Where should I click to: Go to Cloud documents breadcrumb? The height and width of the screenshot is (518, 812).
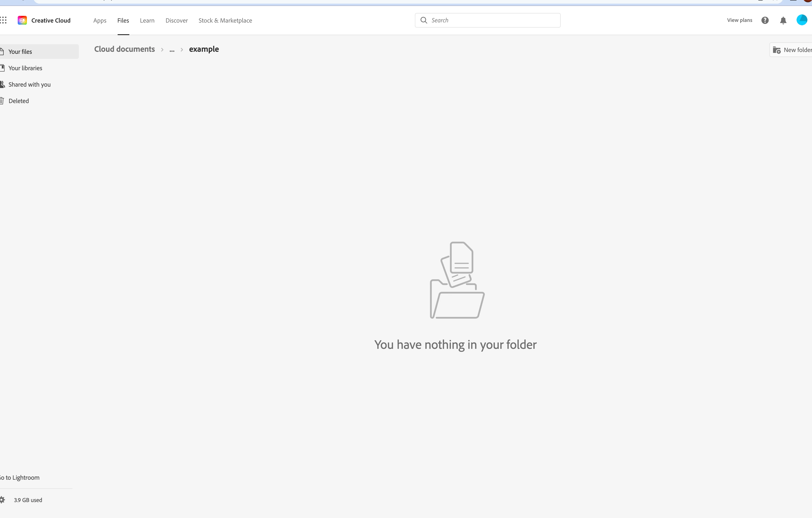pos(124,49)
